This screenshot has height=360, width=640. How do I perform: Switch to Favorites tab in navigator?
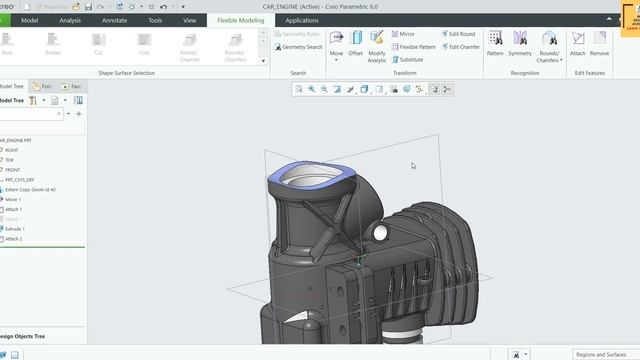tap(71, 87)
